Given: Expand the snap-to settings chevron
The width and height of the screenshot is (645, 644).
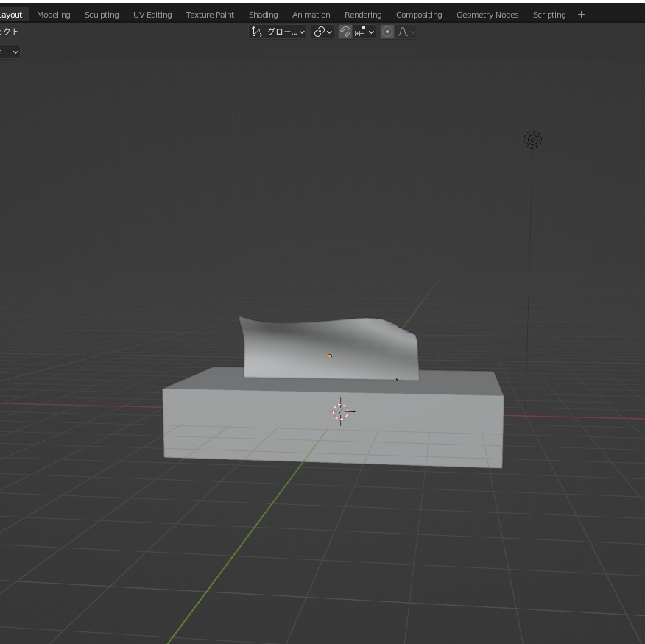Looking at the screenshot, I should (x=370, y=31).
